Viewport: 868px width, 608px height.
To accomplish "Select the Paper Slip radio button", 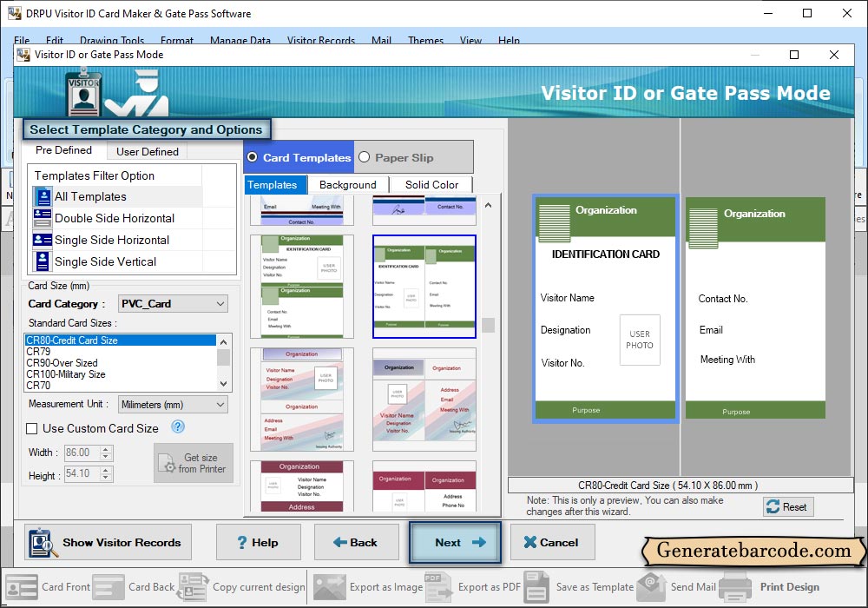I will [x=364, y=157].
